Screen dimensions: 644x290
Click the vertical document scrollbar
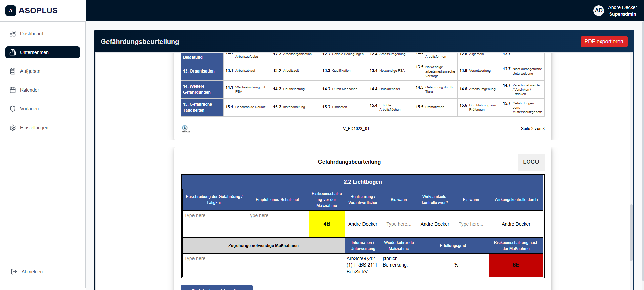point(631,232)
